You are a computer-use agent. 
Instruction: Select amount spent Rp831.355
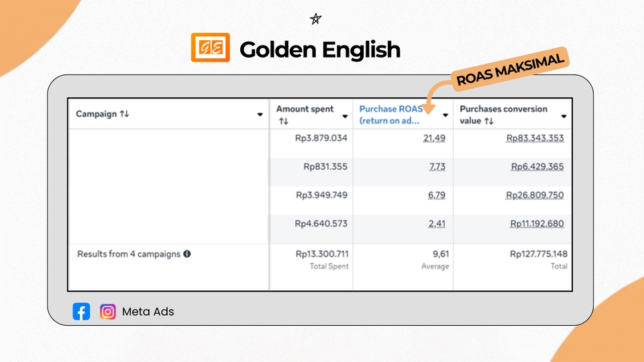(x=325, y=167)
